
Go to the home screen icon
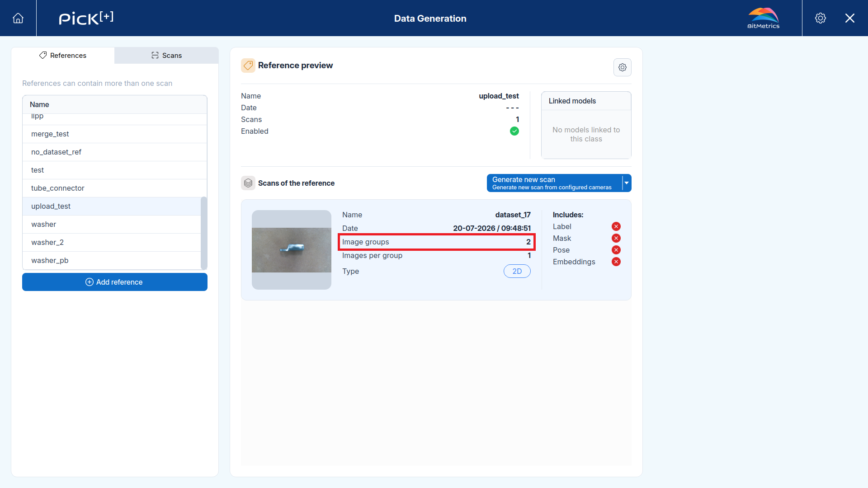[x=18, y=18]
